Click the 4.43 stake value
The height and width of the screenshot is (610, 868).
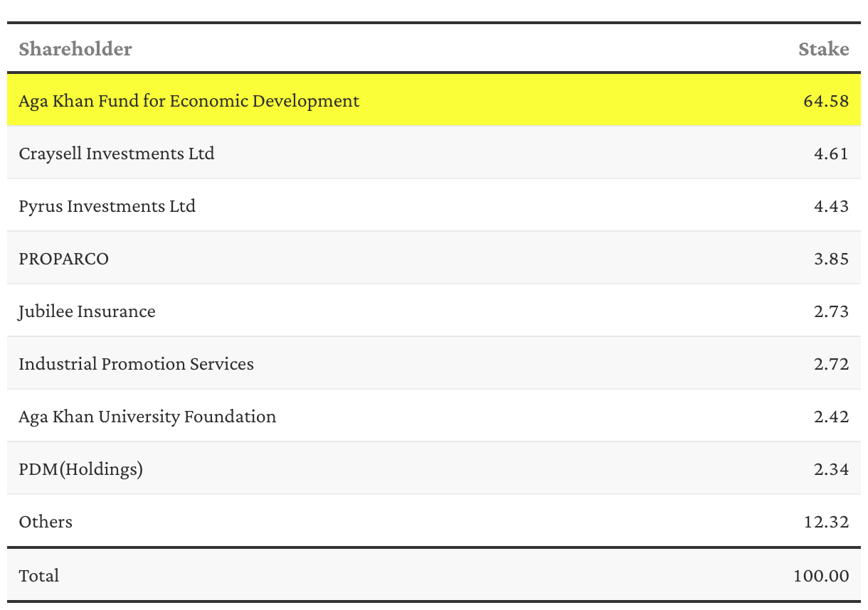pos(831,206)
